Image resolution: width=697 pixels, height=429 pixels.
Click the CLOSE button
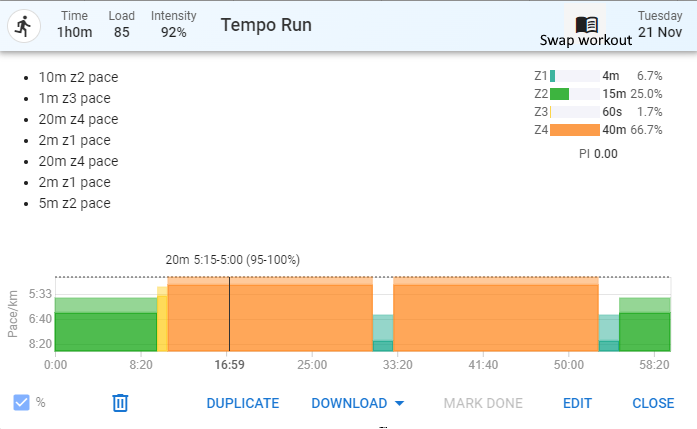coord(653,403)
